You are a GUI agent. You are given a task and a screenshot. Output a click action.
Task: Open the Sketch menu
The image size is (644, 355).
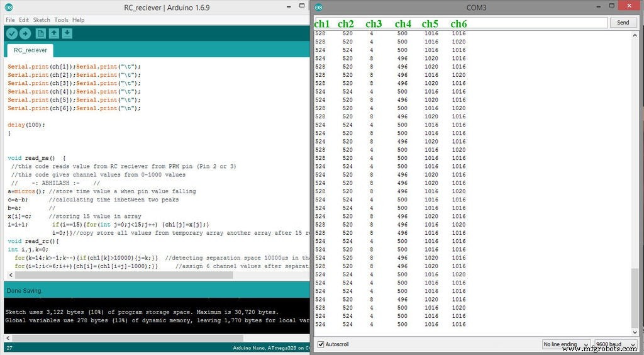click(42, 20)
